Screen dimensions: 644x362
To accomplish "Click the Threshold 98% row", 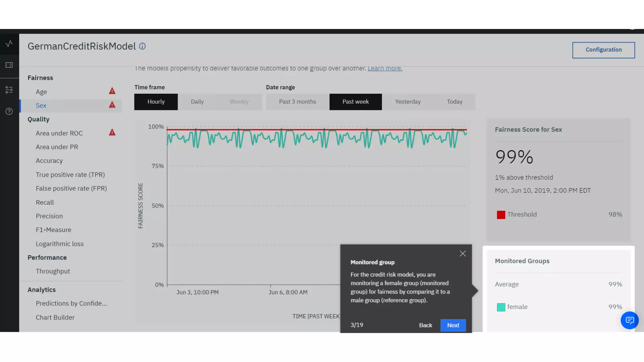I will point(558,215).
